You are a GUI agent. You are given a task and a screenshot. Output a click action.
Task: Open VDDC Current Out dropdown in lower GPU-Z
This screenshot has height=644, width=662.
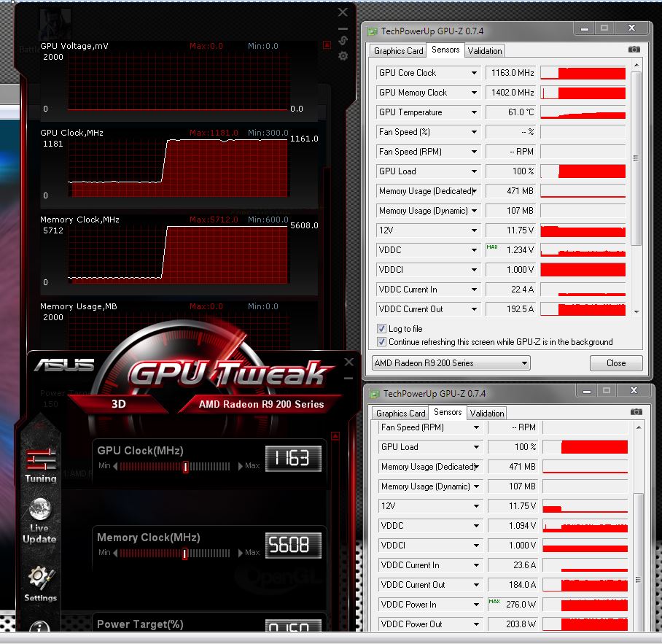pos(476,585)
